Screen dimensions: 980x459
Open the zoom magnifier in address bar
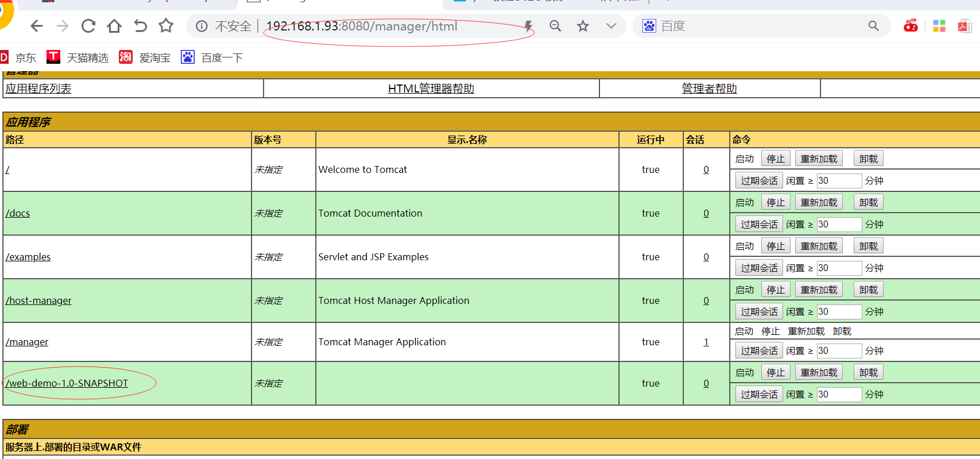(555, 26)
